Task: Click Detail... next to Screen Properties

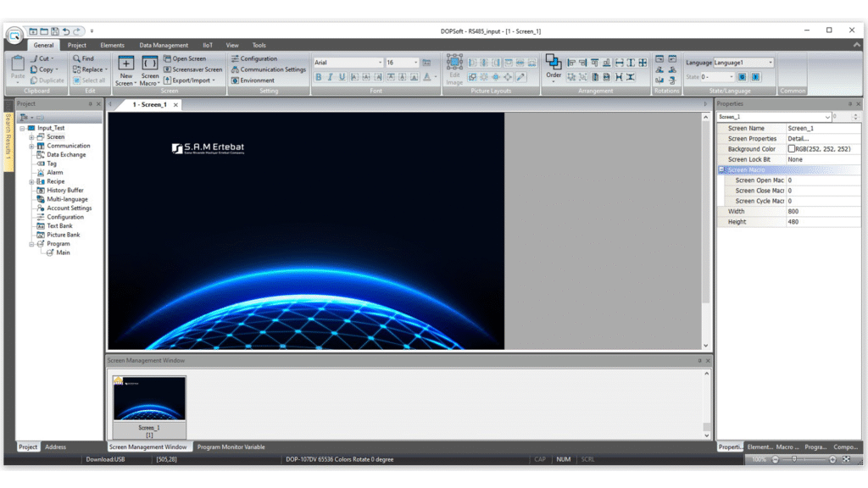Action: tap(798, 139)
